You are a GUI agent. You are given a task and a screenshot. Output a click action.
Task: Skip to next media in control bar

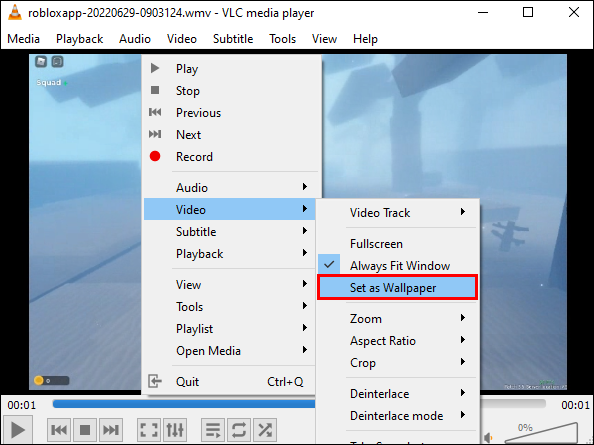coord(111,430)
